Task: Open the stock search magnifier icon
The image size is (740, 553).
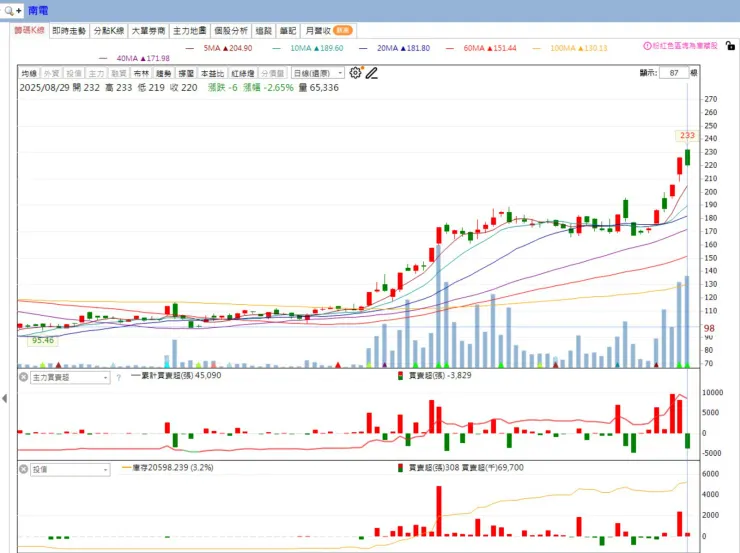Action: point(8,10)
